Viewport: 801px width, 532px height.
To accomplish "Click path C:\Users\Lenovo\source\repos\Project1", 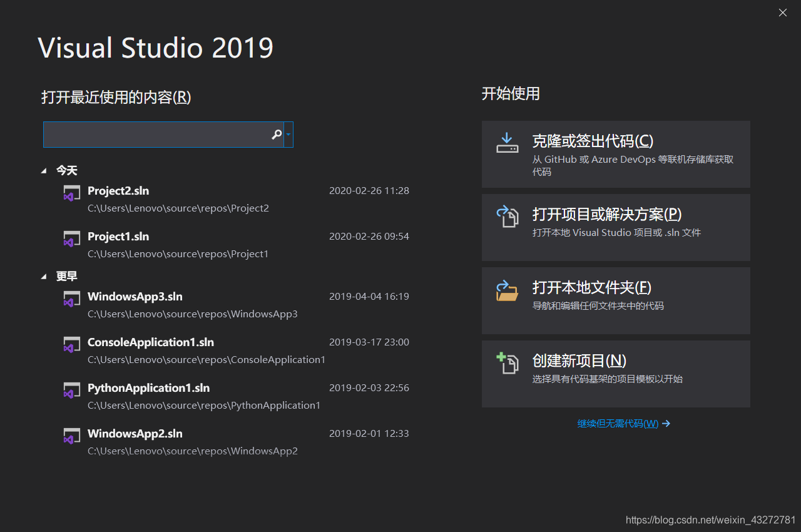I will click(178, 254).
